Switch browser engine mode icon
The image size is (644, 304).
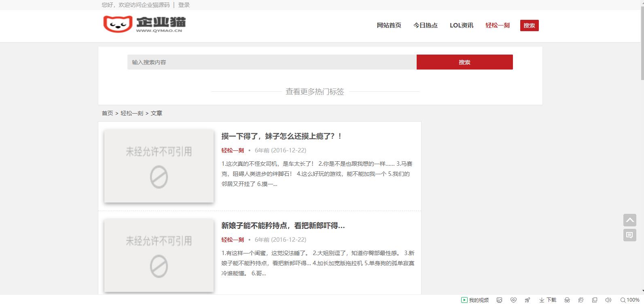(x=580, y=300)
